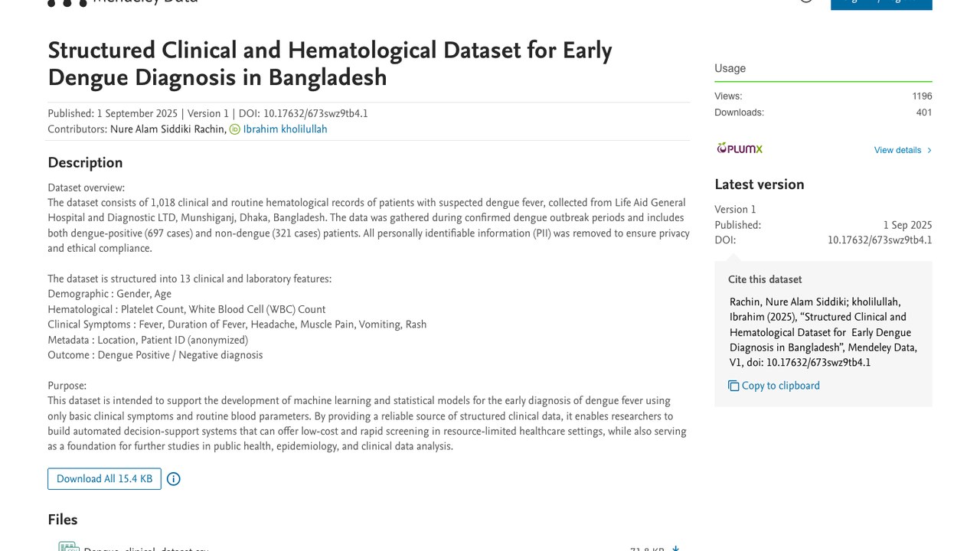Click the Usage panel heading
Viewport: 980px width, 551px height.
click(x=730, y=68)
